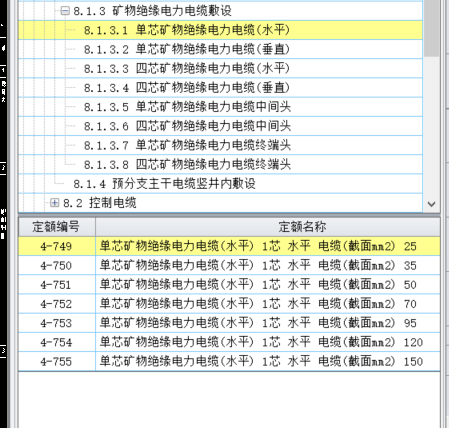
Task: Select quota code 4-754
Action: point(57,342)
